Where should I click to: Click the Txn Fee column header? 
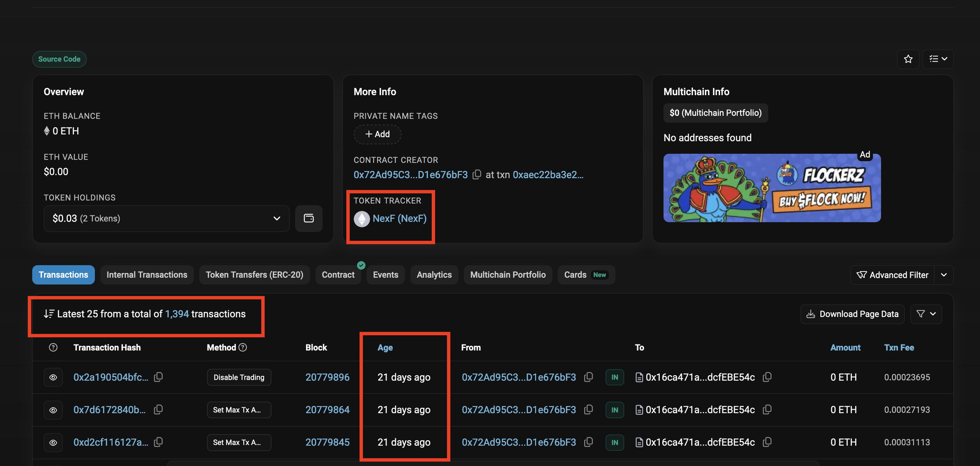coord(899,347)
